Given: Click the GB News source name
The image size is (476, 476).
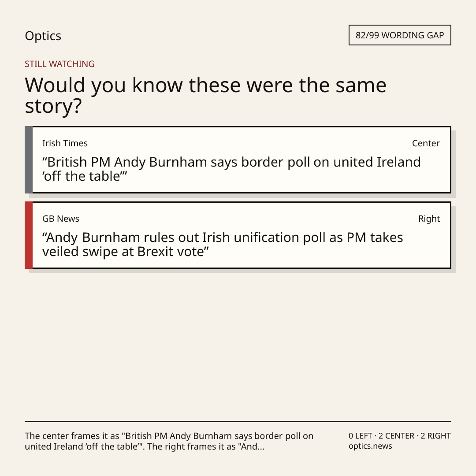Looking at the screenshot, I should point(61,219).
